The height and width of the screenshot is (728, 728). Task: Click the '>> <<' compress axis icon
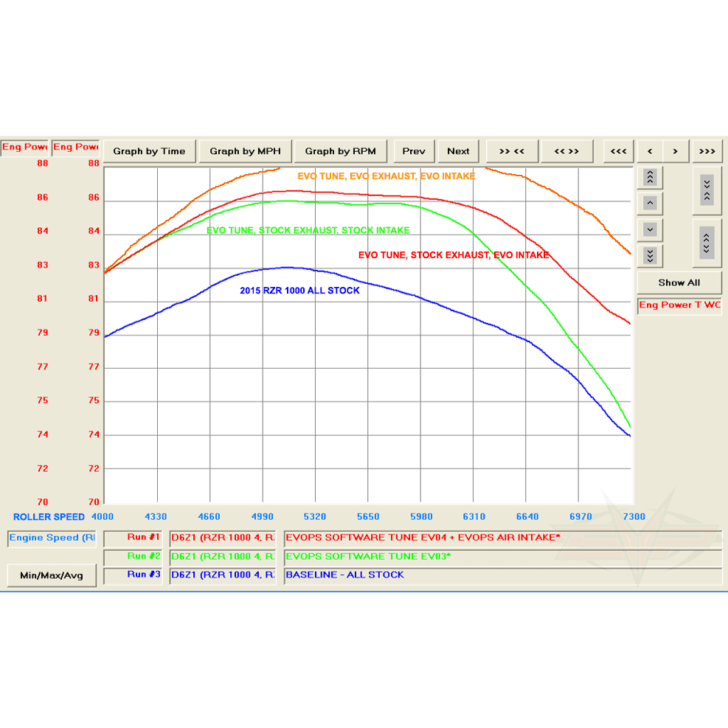[512, 150]
